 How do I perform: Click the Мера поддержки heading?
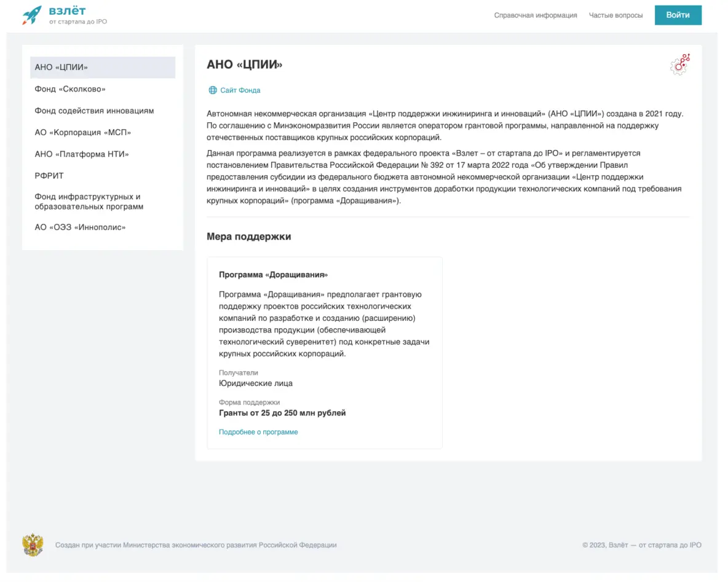coord(249,237)
